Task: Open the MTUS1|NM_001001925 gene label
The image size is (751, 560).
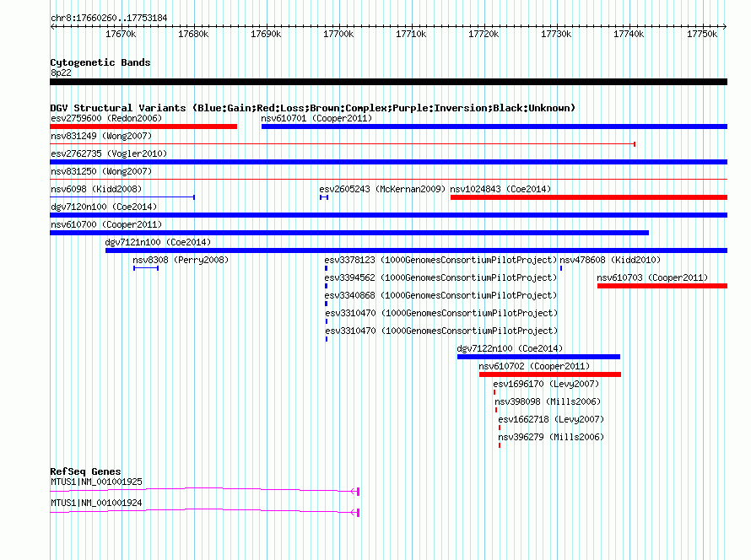Action: pos(96,482)
